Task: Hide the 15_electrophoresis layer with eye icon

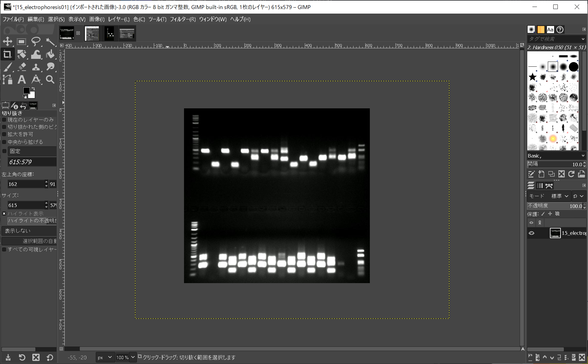Action: [x=531, y=233]
